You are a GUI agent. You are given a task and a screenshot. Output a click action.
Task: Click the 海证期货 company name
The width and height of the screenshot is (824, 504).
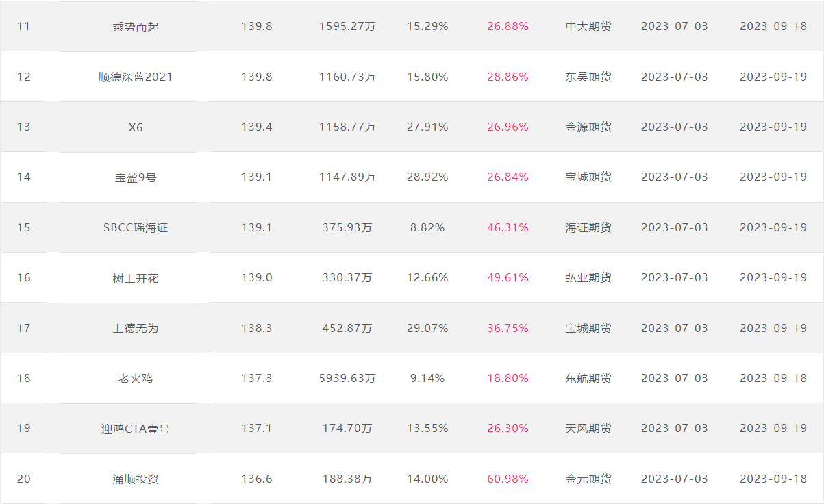click(588, 227)
